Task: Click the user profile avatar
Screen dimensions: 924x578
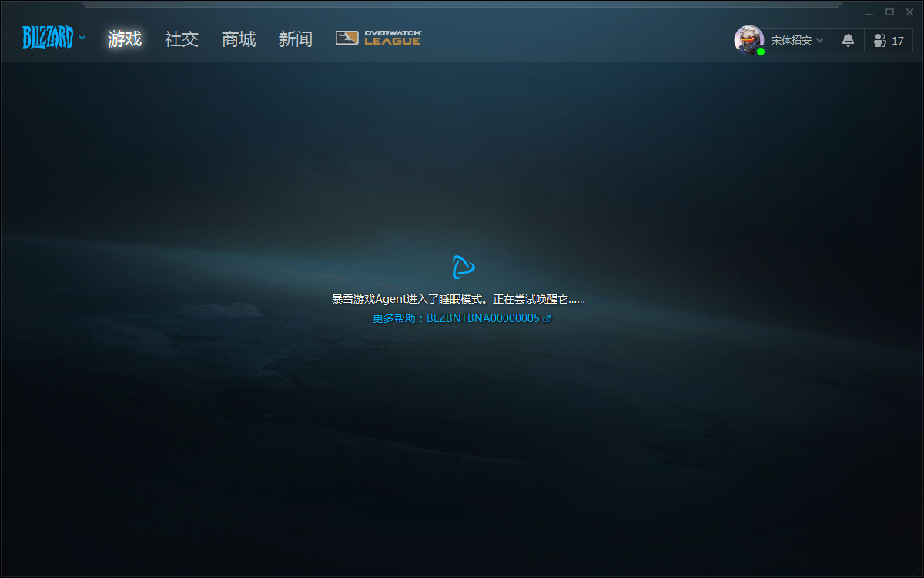Action: point(748,40)
